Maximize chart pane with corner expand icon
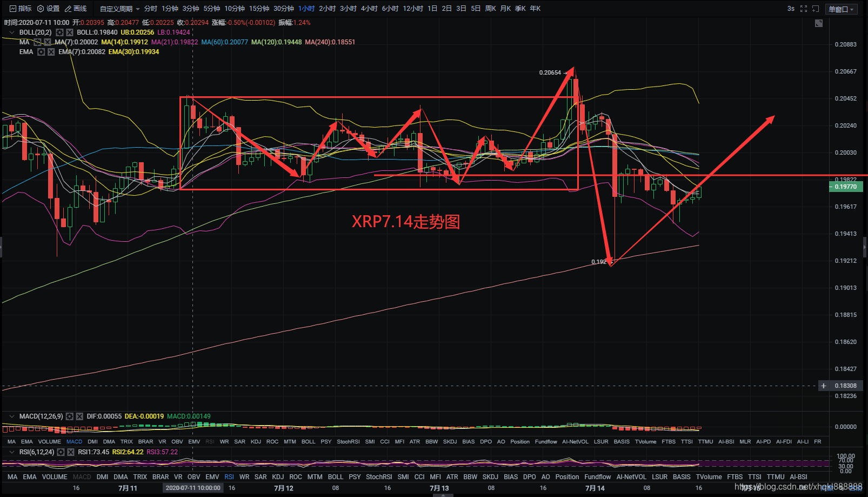868x497 pixels. pos(819,23)
